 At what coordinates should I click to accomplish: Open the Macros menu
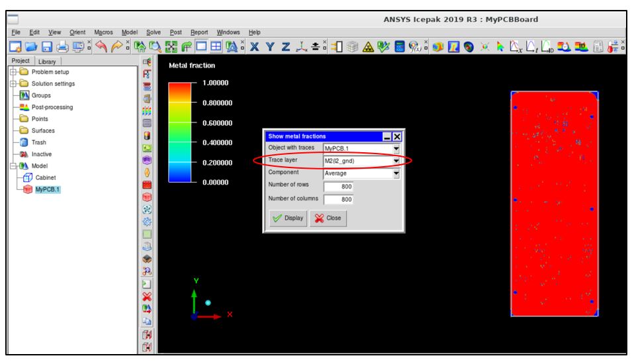coord(103,32)
